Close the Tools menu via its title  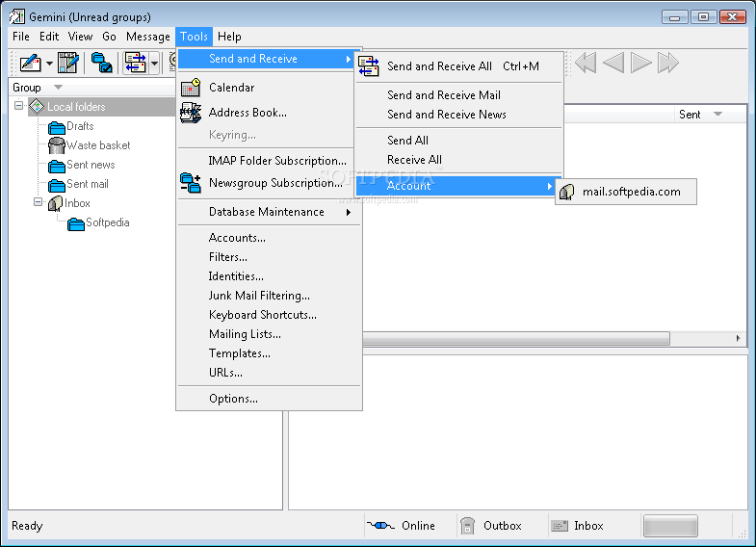(194, 37)
